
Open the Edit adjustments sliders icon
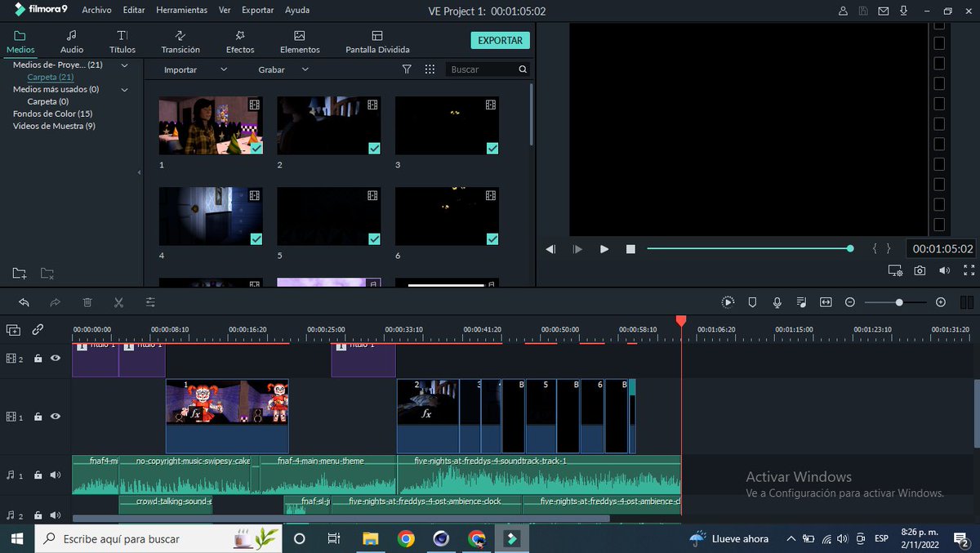tap(150, 302)
